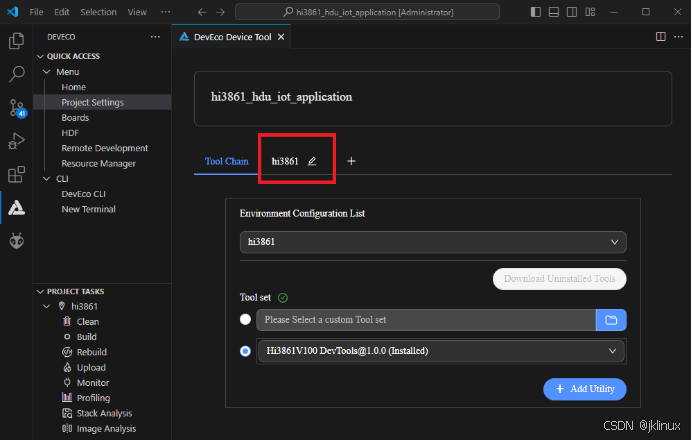Split the editor to the right
This screenshot has height=440, width=692.
(x=661, y=37)
